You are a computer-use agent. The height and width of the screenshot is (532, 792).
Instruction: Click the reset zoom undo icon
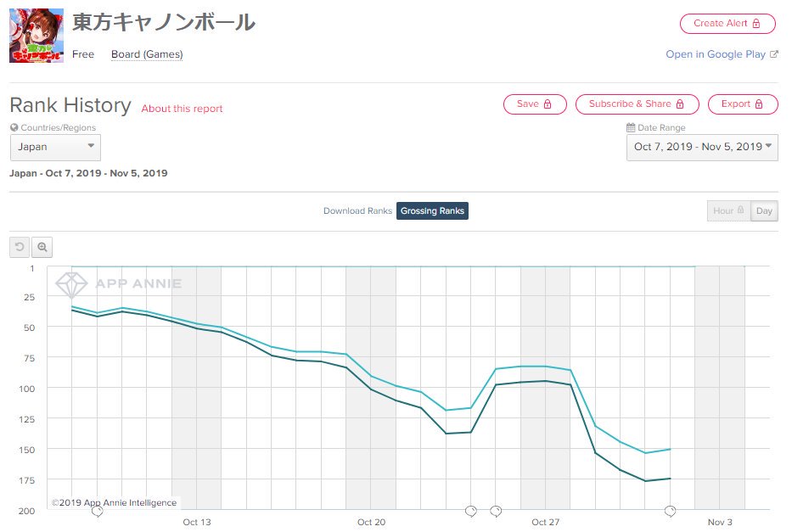pos(20,248)
